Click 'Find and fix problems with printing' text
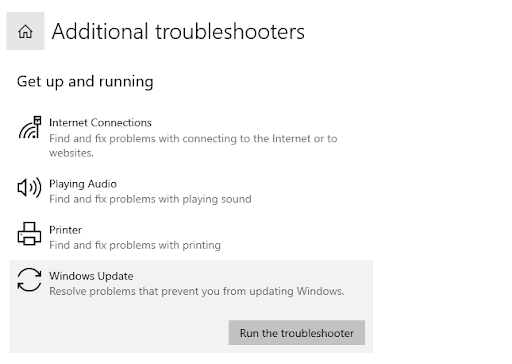This screenshot has width=512, height=364. [x=135, y=245]
